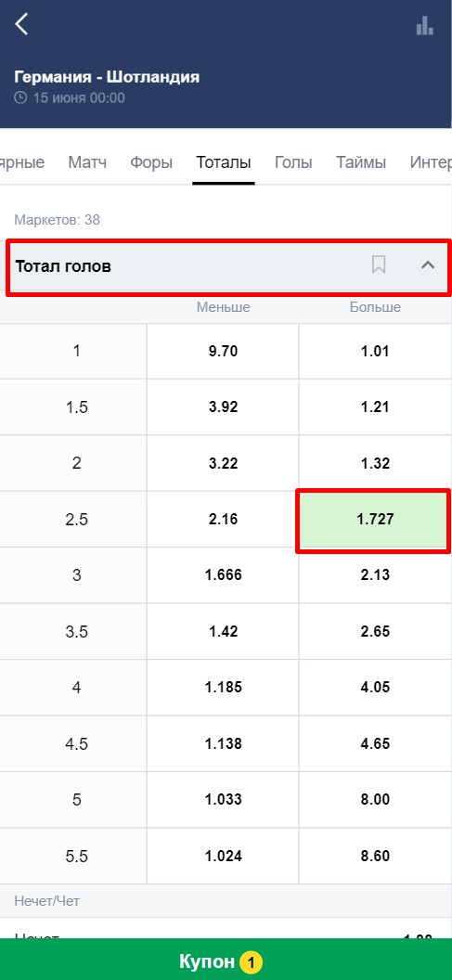452x980 pixels.
Task: Choose under 3.5 odds 1.42
Action: pyautogui.click(x=223, y=631)
